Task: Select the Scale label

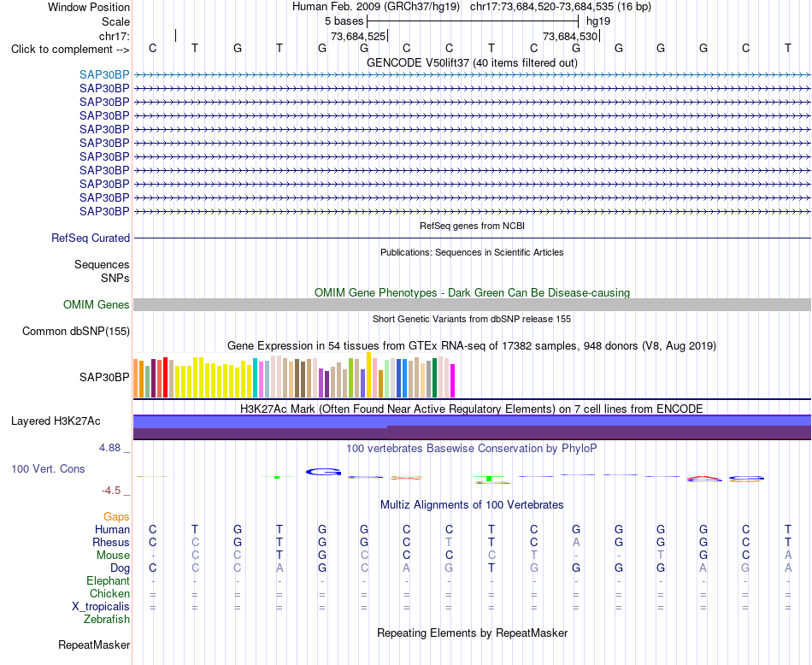Action: [115, 21]
